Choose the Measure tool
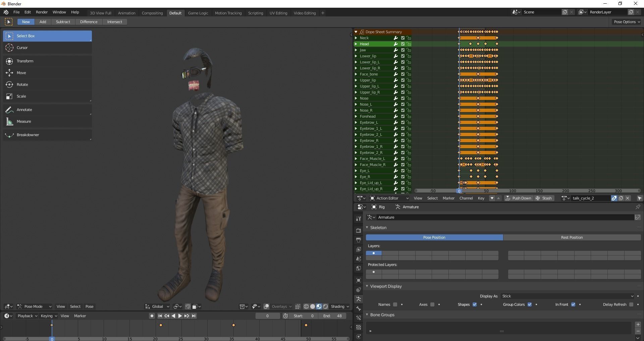This screenshot has width=644, height=341. coord(47,121)
